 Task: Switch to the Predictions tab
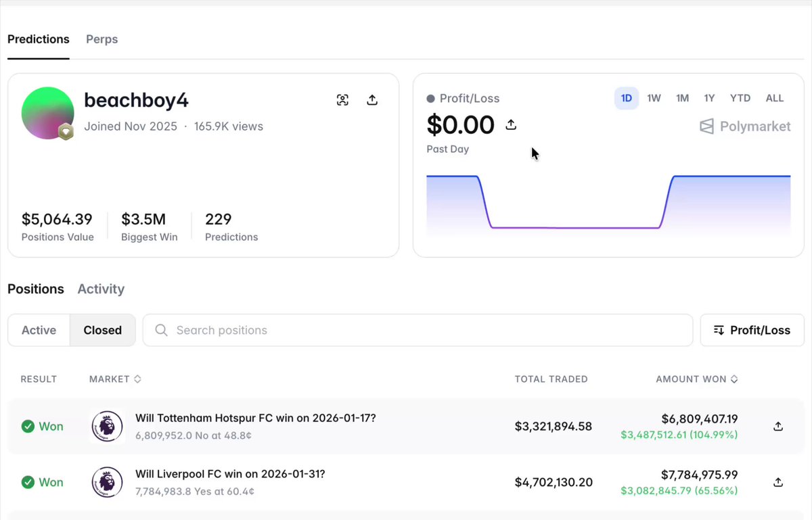[x=39, y=39]
